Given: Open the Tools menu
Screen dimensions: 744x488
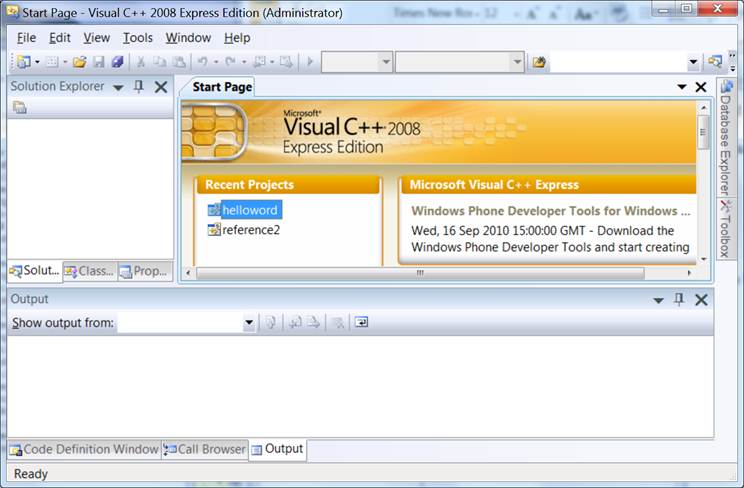Looking at the screenshot, I should pyautogui.click(x=138, y=38).
